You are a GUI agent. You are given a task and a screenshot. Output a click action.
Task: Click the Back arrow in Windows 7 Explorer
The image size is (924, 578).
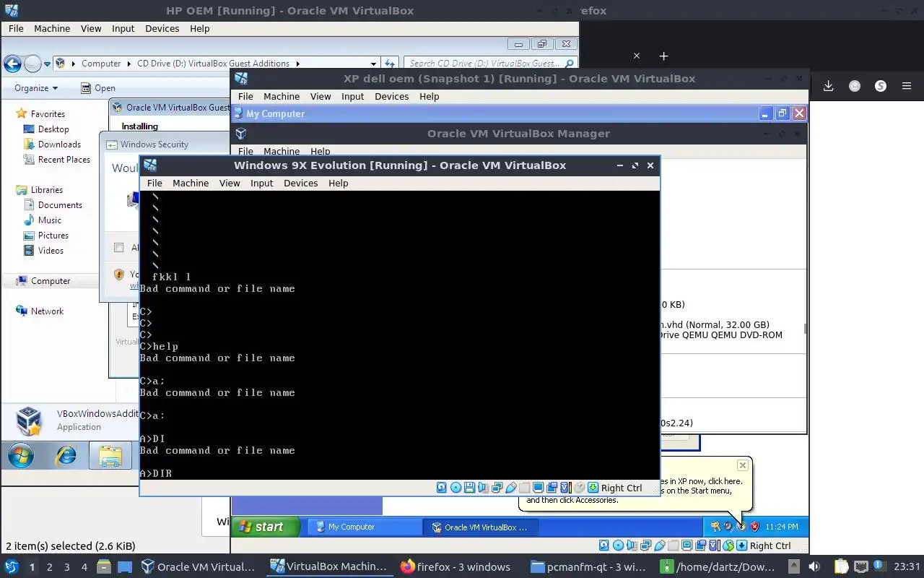pos(12,64)
